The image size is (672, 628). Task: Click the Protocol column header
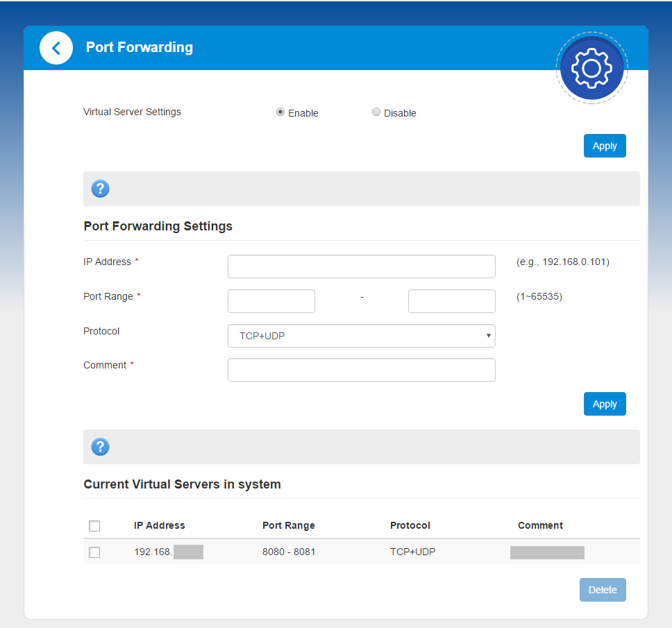(410, 525)
